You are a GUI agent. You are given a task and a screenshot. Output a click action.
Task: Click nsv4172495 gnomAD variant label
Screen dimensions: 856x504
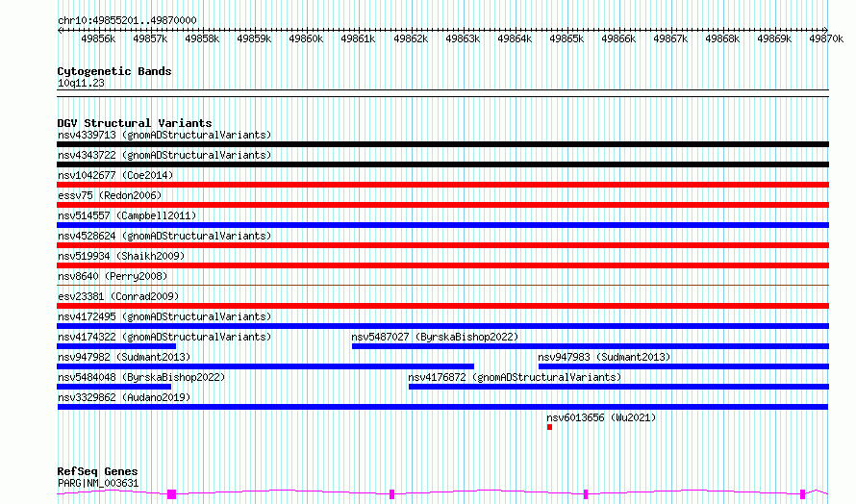pyautogui.click(x=164, y=316)
